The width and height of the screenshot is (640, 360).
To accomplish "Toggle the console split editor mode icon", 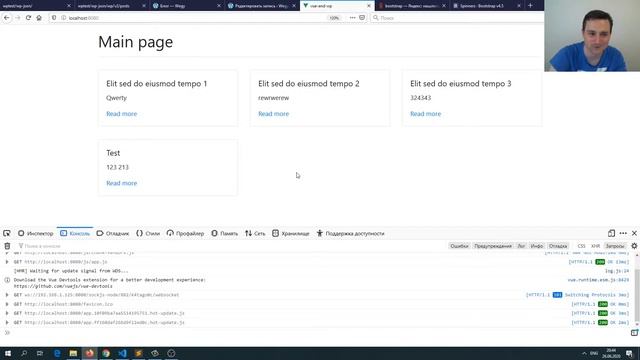I will (x=634, y=333).
